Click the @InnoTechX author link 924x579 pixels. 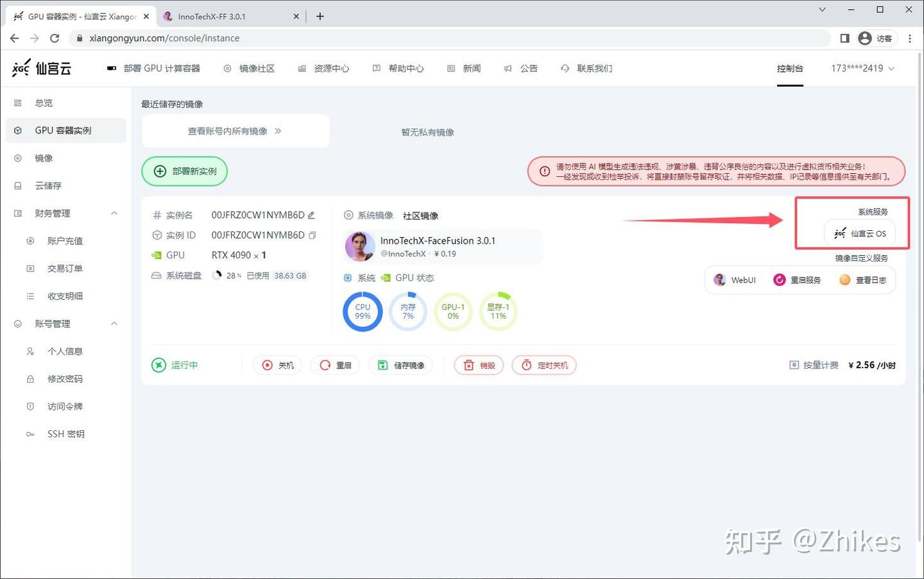[x=403, y=254]
